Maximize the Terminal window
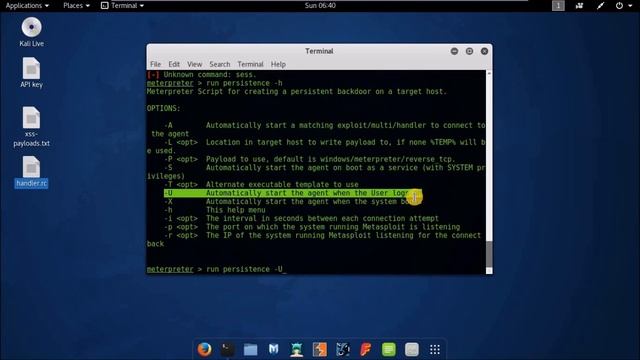This screenshot has height=360, width=640. tap(469, 51)
